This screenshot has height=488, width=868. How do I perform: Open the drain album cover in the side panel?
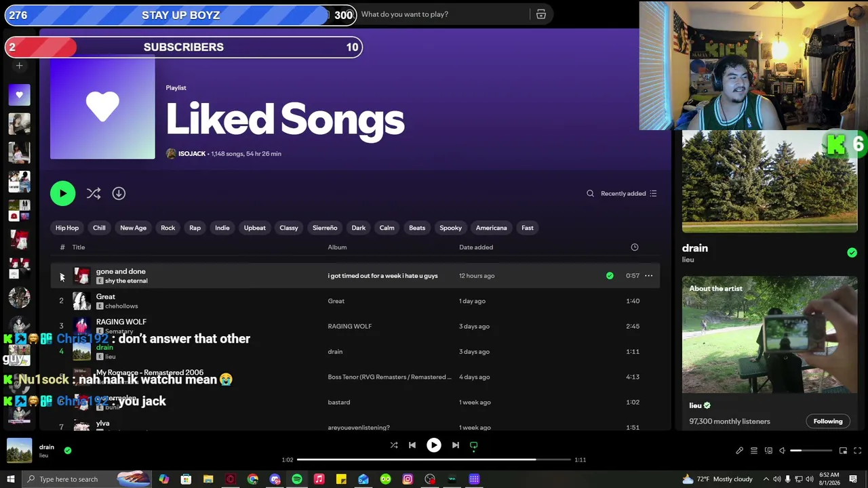(x=770, y=182)
